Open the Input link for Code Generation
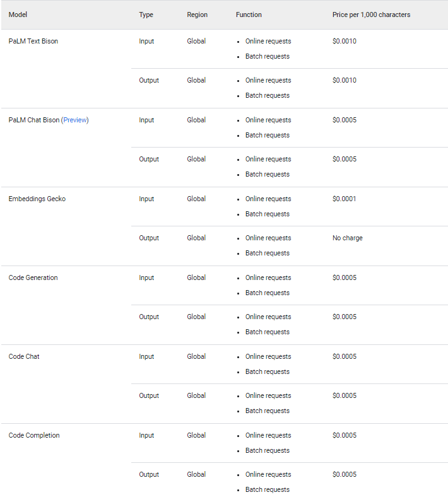This screenshot has width=448, height=502. pos(146,278)
